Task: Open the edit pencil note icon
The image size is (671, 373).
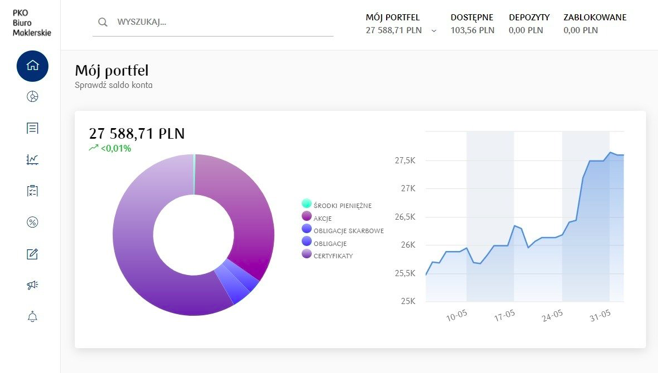Action: pos(33,254)
